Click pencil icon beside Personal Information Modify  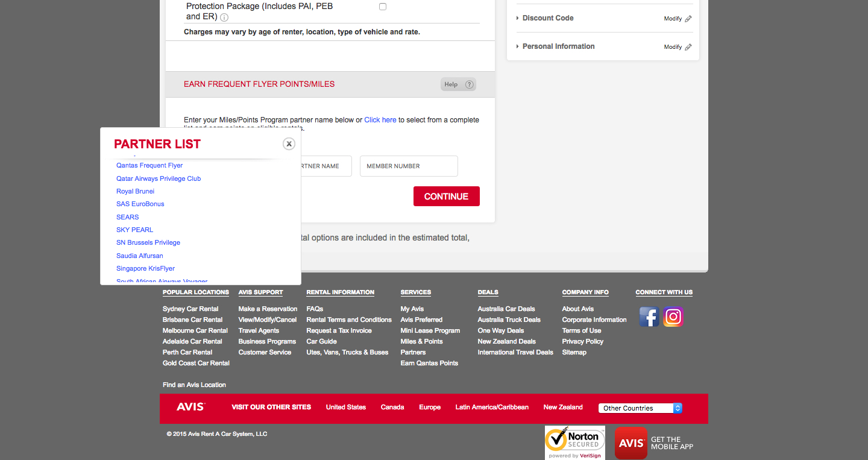[x=688, y=47]
